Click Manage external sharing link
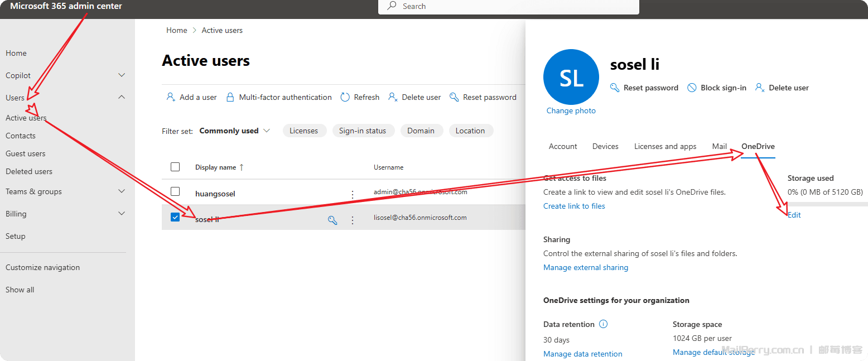 click(x=586, y=267)
